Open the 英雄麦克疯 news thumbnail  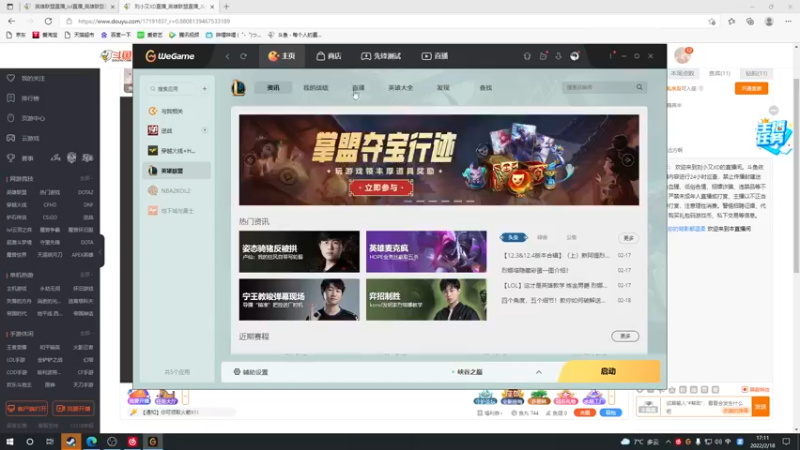pyautogui.click(x=426, y=252)
